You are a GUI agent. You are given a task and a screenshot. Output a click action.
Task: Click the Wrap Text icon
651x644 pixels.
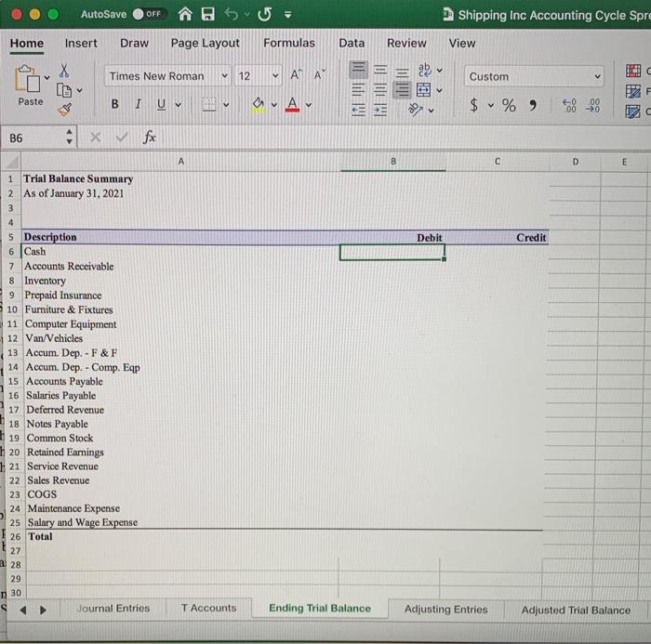click(x=425, y=70)
